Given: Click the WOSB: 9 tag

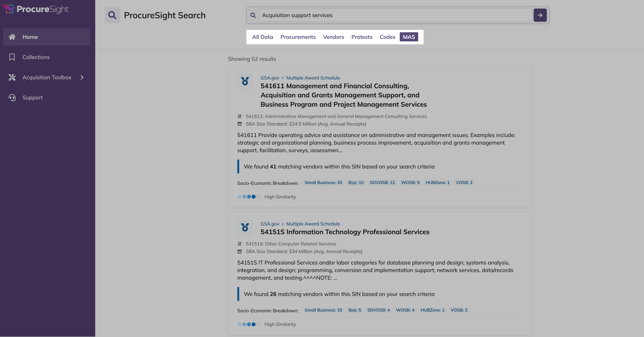Looking at the screenshot, I should pos(410,183).
